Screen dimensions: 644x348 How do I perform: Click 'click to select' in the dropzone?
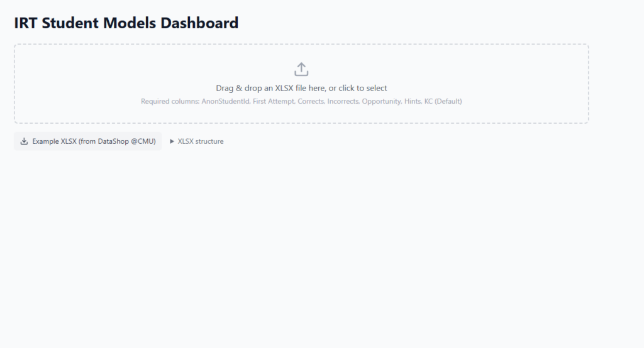pos(363,89)
